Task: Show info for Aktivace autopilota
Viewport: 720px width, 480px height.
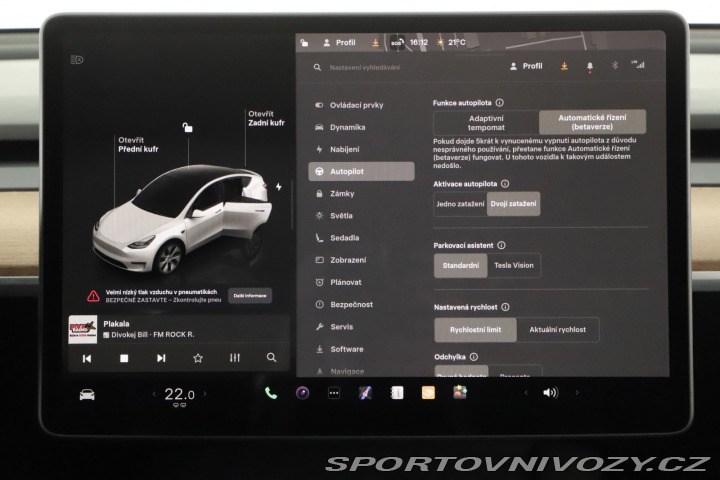Action: [505, 184]
